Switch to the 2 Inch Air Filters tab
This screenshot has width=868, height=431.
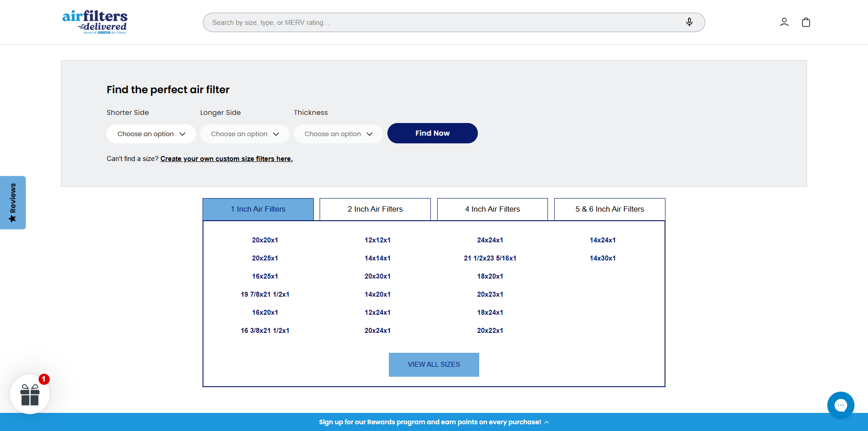(x=375, y=209)
